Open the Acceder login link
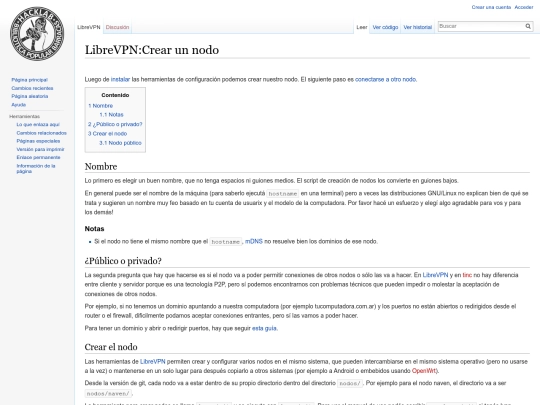The height and width of the screenshot is (405, 540). (524, 7)
